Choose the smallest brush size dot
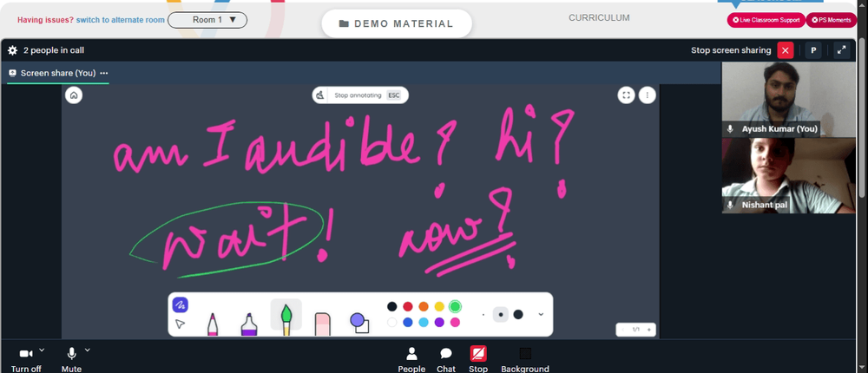Screen dimensions: 868x373 483,314
